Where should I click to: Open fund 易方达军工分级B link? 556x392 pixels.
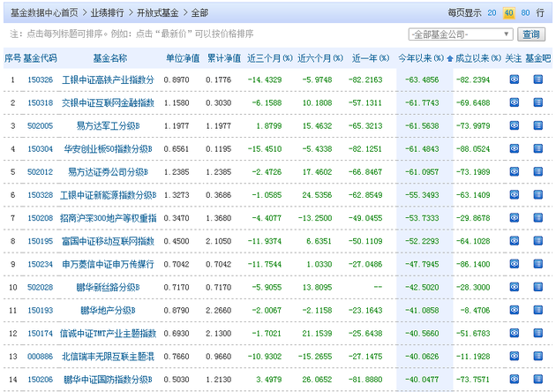tap(108, 126)
